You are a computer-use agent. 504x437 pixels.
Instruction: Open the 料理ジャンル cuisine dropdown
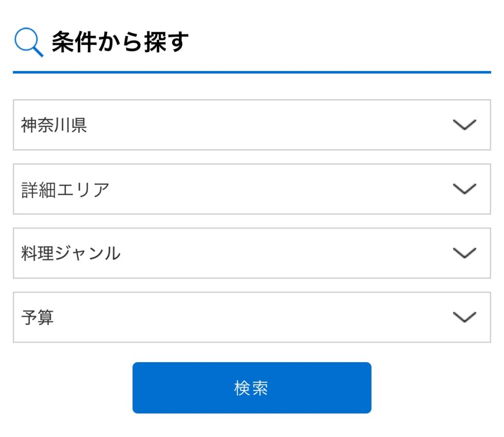click(x=252, y=253)
